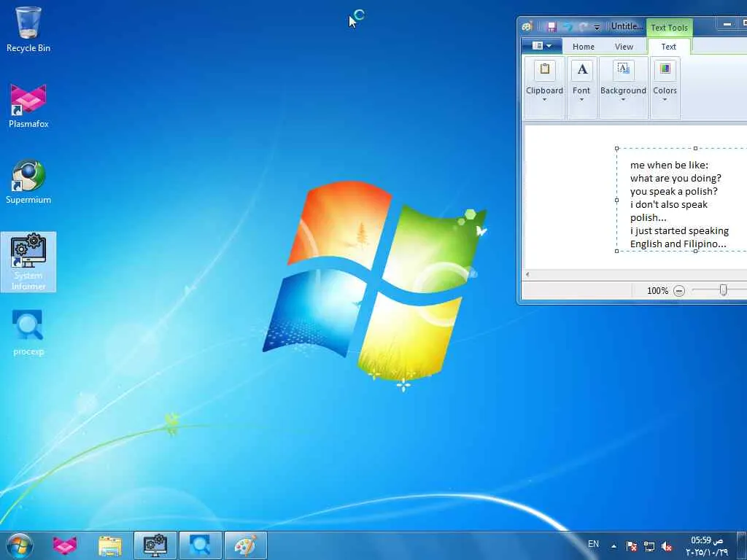Click the Save icon in Paint's title bar
The width and height of the screenshot is (747, 560).
551,27
